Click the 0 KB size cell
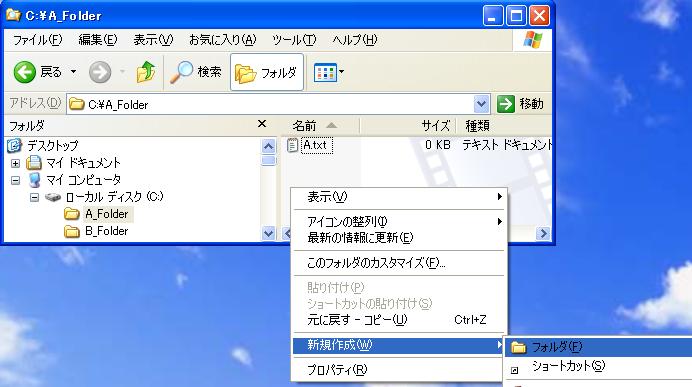 pyautogui.click(x=438, y=145)
